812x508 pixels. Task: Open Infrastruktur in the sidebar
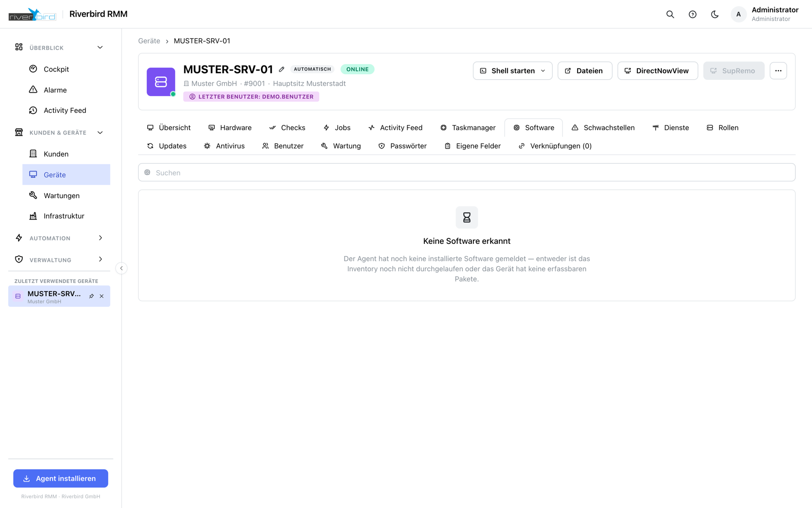point(66,216)
